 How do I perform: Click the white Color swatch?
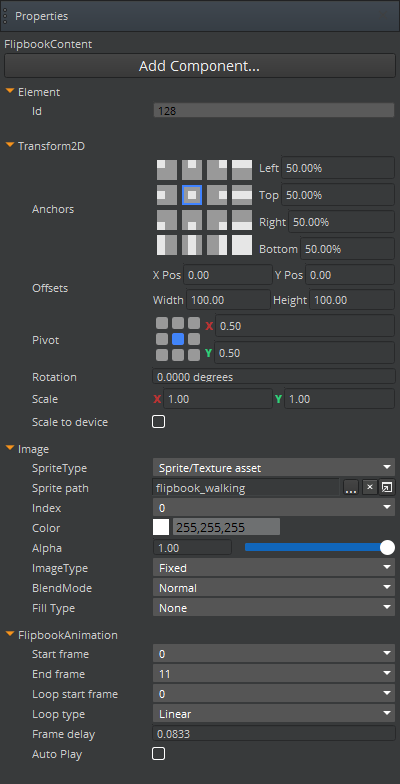161,527
